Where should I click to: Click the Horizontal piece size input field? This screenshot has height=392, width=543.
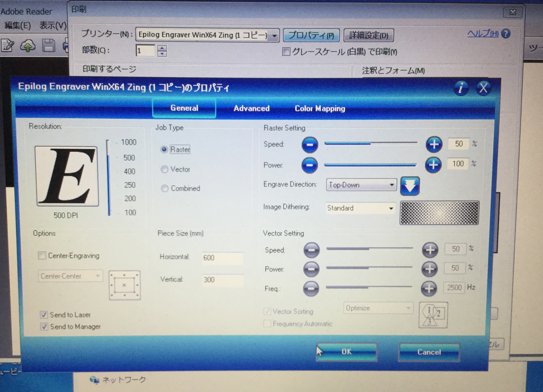coord(222,257)
